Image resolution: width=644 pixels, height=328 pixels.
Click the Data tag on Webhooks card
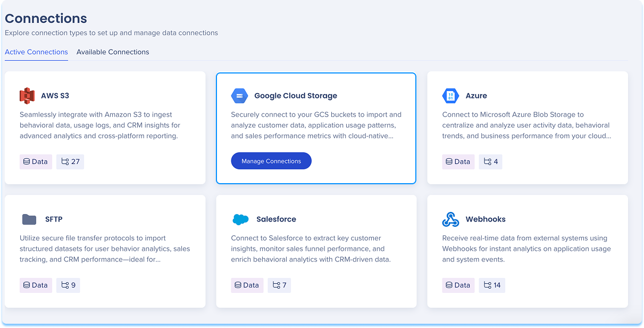458,285
